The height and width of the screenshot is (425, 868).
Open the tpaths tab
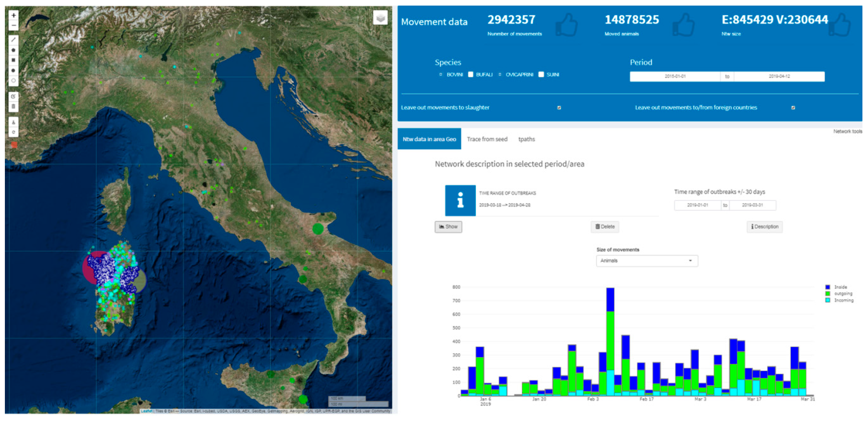point(526,139)
